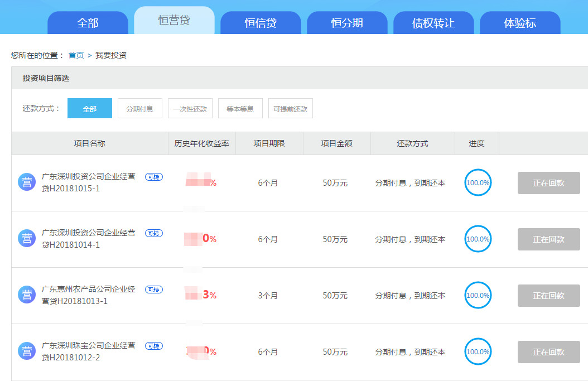Switch to the 恒信贷 tab
588x381 pixels.
coord(261,23)
